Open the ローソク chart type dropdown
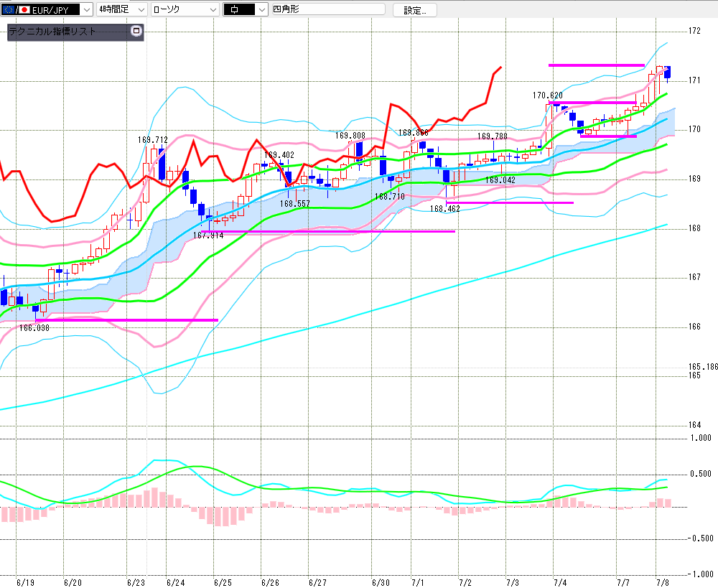Screen dimensions: 718x588 [185, 9]
